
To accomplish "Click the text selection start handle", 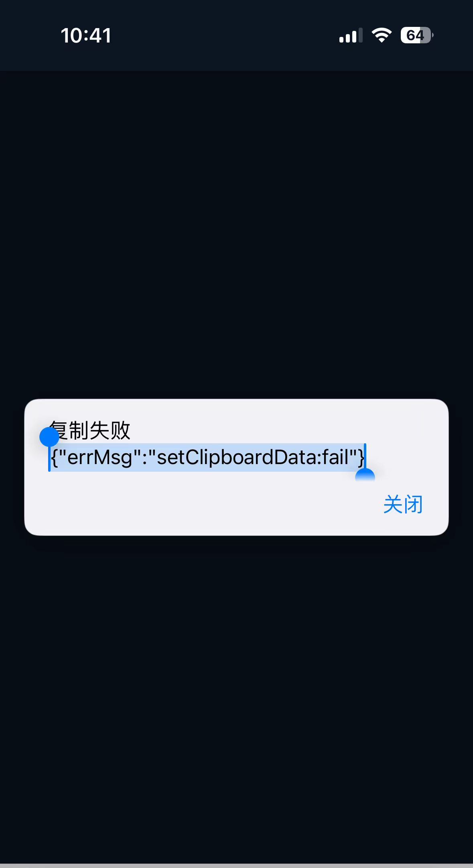I will pos(49,437).
